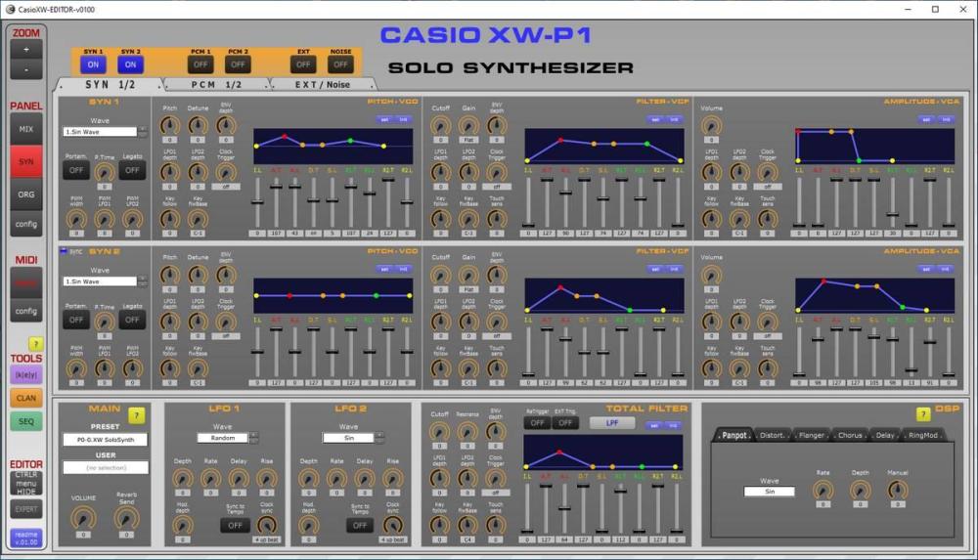Open the ORG panel
The width and height of the screenshot is (978, 560).
[26, 194]
